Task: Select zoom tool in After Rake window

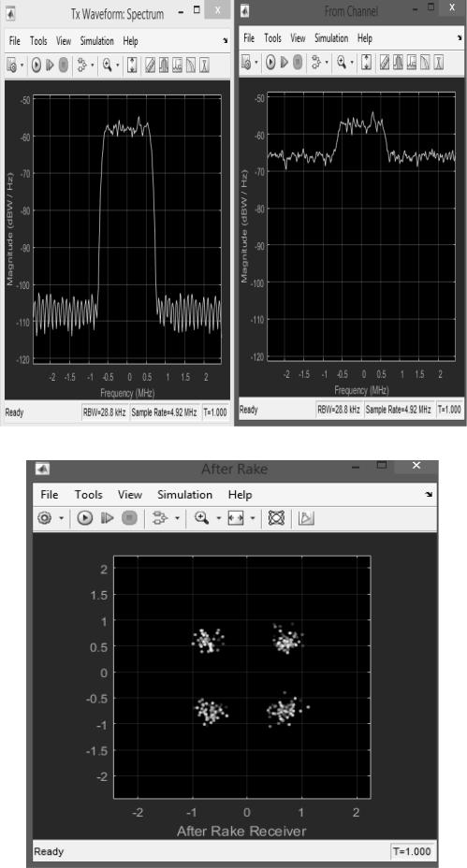Action: coord(201,518)
